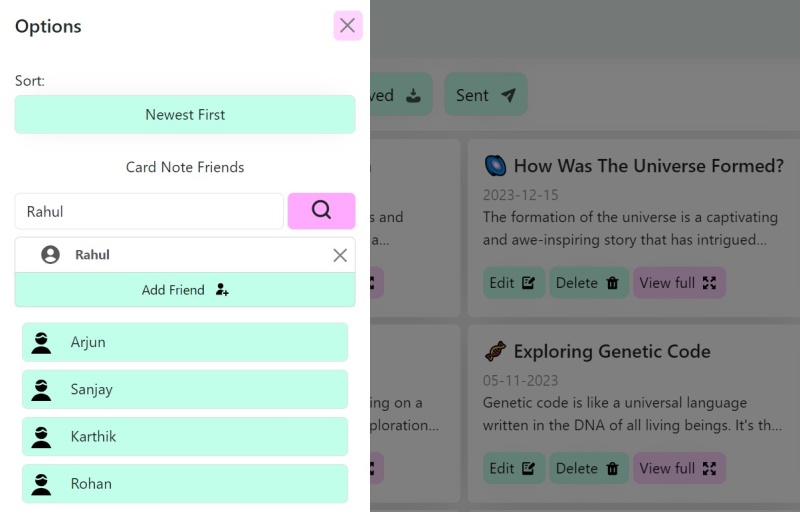
Task: Edit the Exploring Genetic Code note
Action: [x=514, y=468]
